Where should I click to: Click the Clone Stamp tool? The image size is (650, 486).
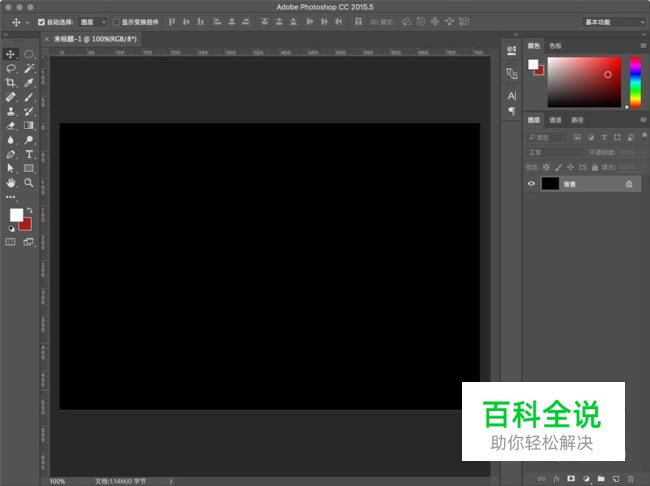(11, 112)
